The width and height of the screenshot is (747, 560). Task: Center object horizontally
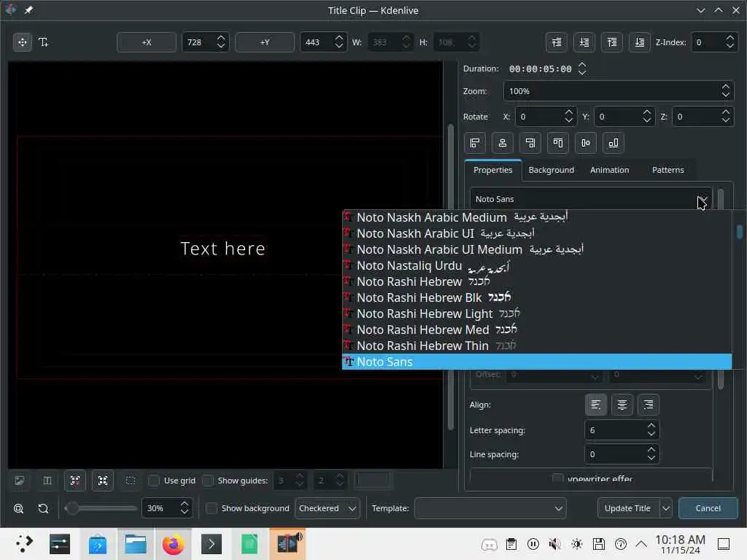503,143
